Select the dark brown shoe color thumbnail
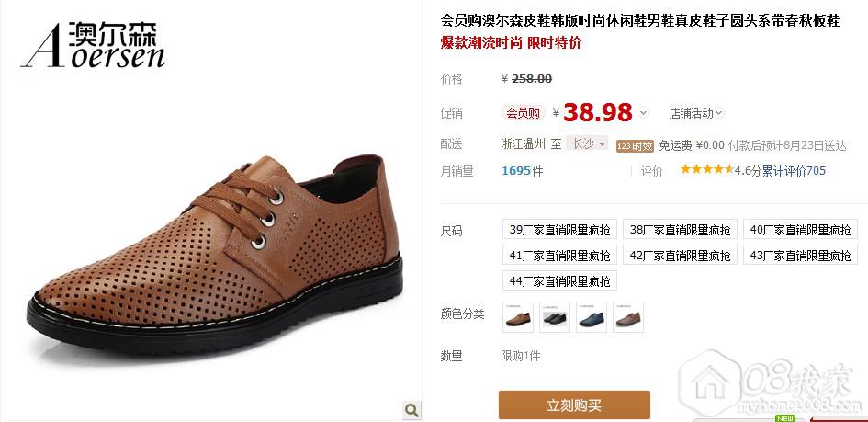 tap(627, 317)
